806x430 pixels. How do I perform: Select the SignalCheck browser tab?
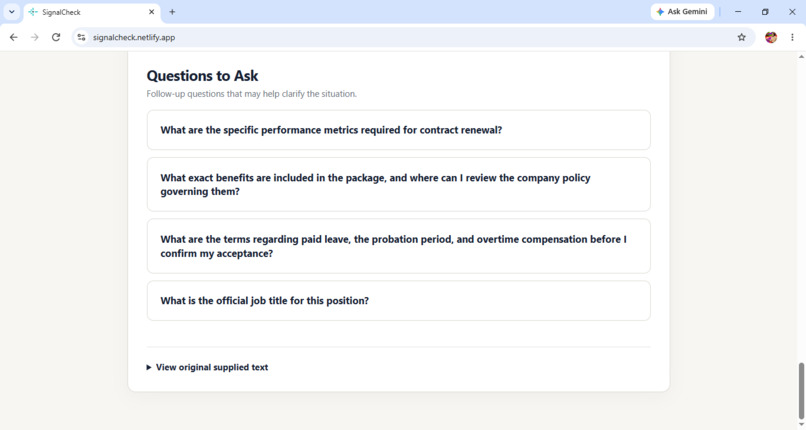click(x=92, y=12)
